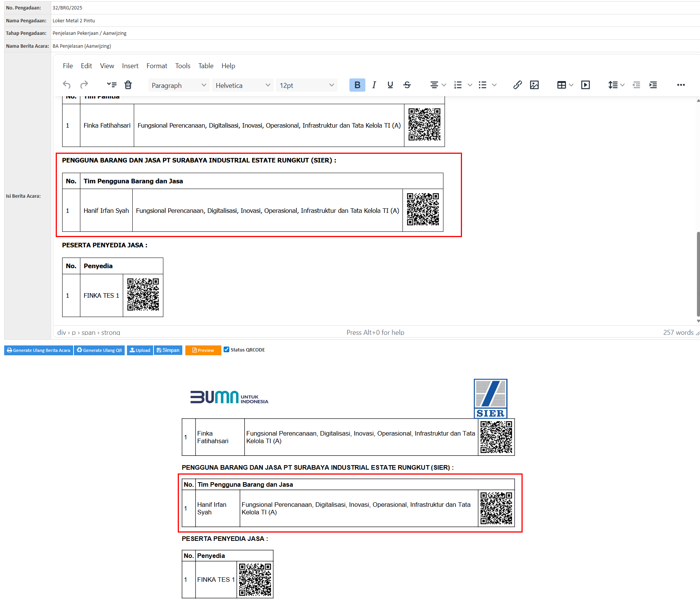Decrease indent with the outdent icon
700x603 pixels.
tap(636, 85)
